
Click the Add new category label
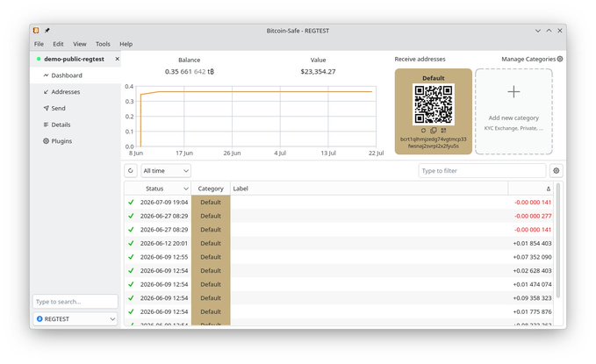513,118
